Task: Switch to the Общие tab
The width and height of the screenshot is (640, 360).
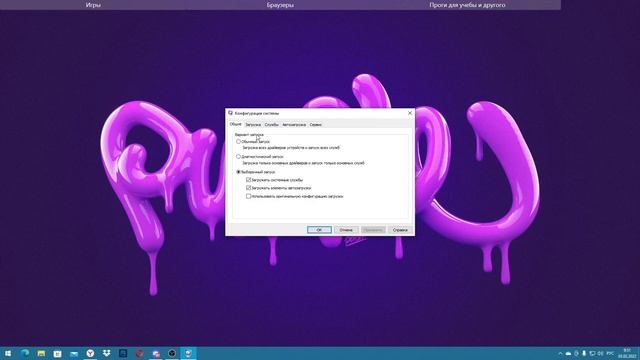Action: (236, 124)
